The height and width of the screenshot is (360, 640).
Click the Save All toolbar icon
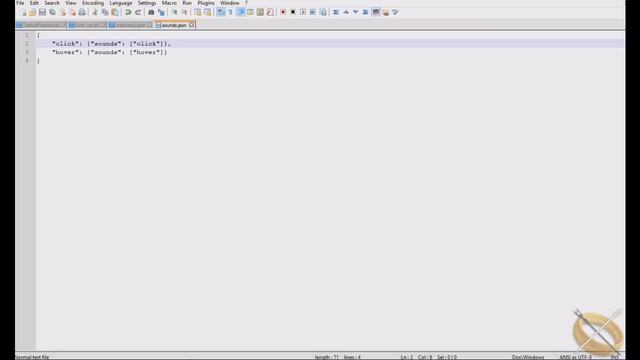click(x=52, y=12)
